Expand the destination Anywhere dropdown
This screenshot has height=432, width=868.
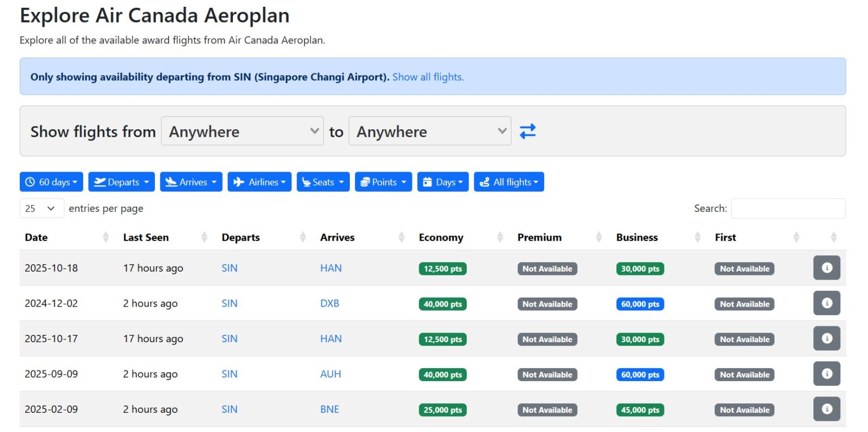(429, 131)
